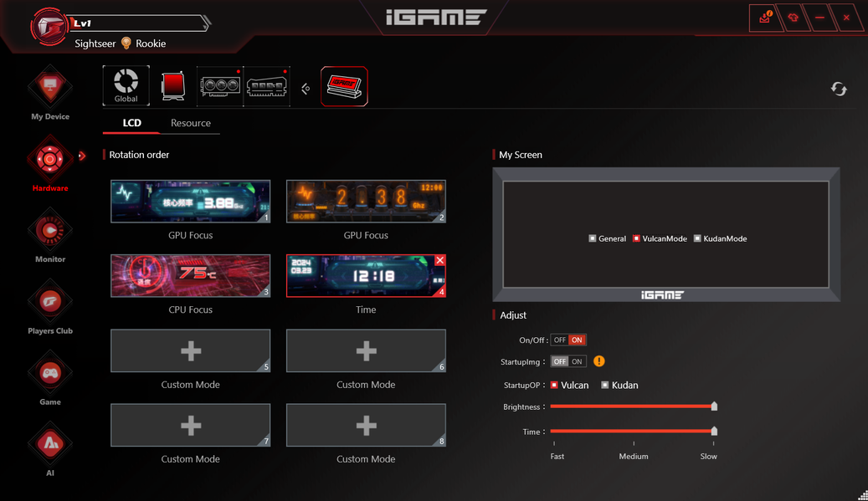The height and width of the screenshot is (501, 868).
Task: Open the AI section
Action: point(50,449)
